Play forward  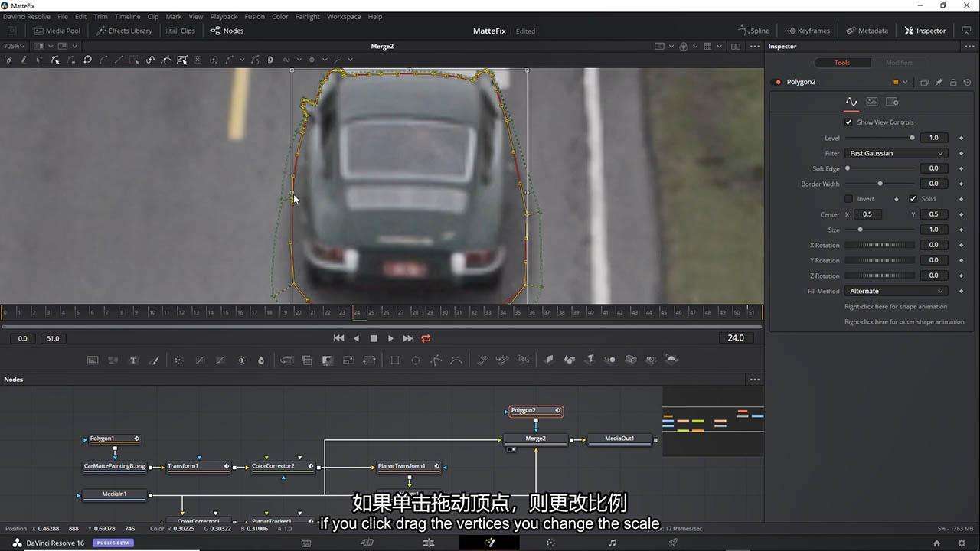click(390, 338)
